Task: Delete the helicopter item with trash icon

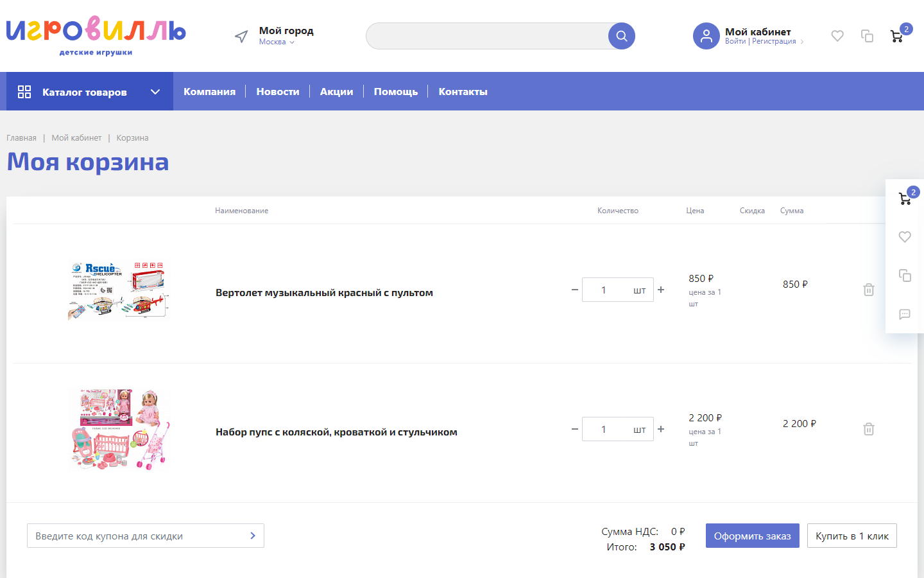Action: [x=869, y=290]
